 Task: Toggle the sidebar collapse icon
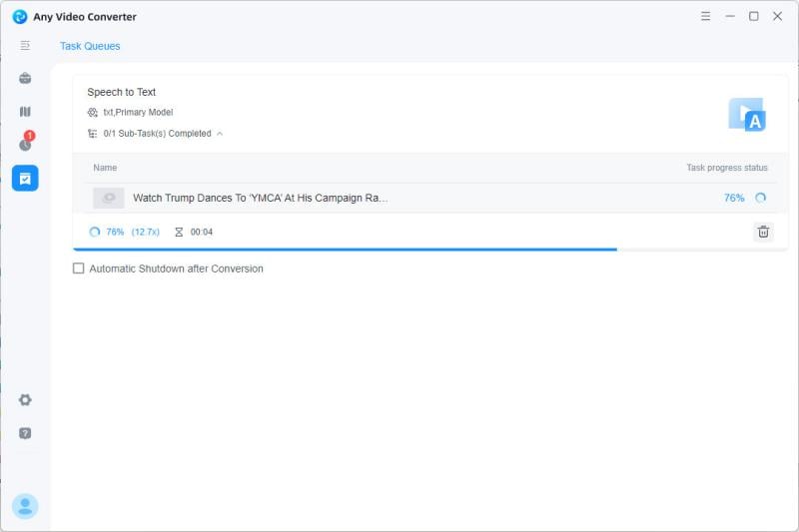25,45
